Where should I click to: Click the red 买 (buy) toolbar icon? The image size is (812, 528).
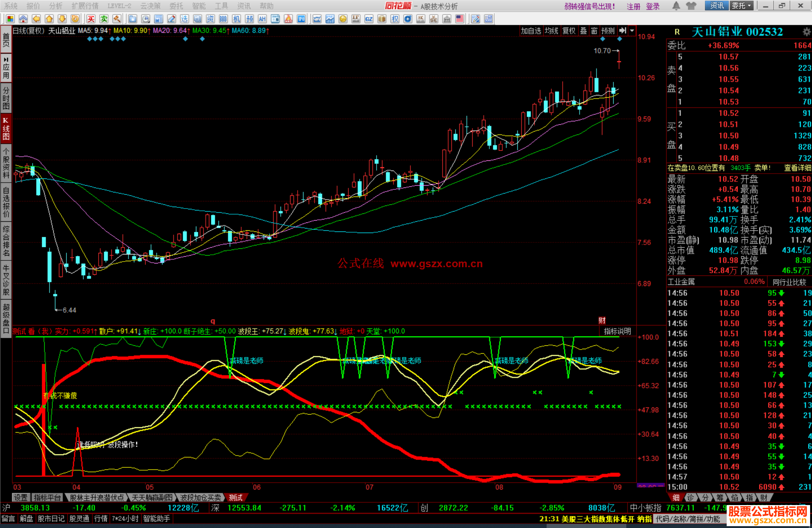pos(91,19)
